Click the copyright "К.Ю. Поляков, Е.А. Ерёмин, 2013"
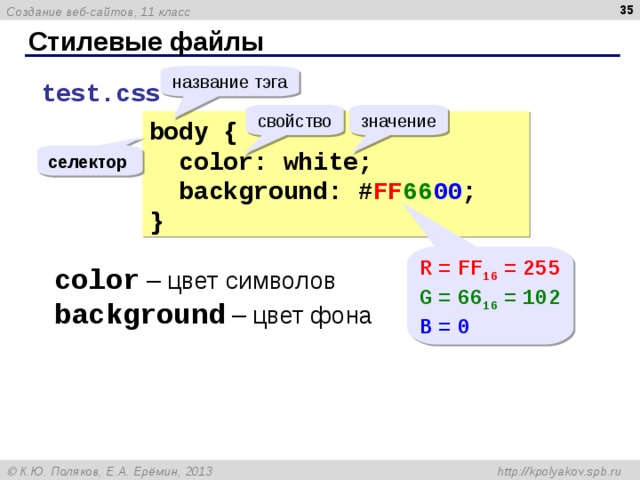The width and height of the screenshot is (640, 480). [111, 471]
